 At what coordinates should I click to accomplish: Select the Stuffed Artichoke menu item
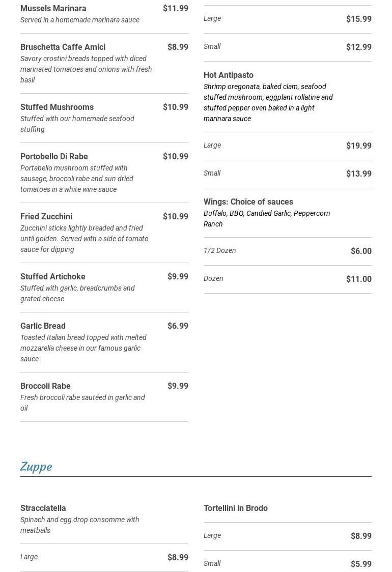[53, 277]
